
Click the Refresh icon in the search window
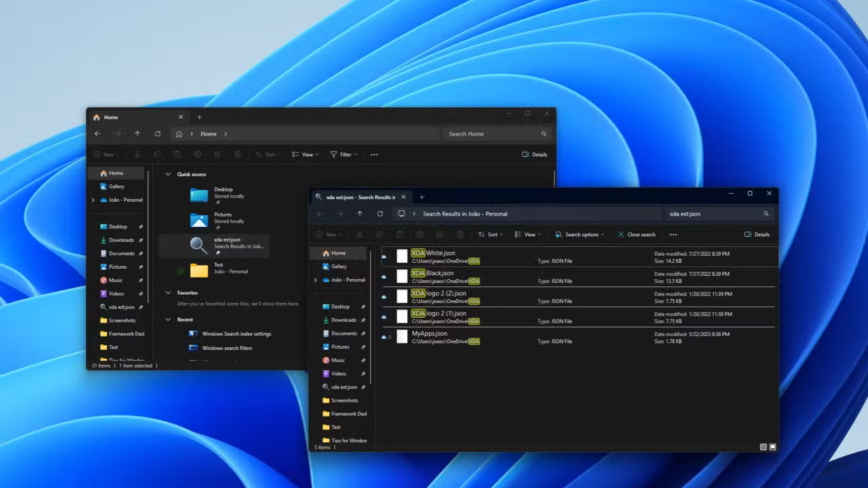click(x=380, y=214)
